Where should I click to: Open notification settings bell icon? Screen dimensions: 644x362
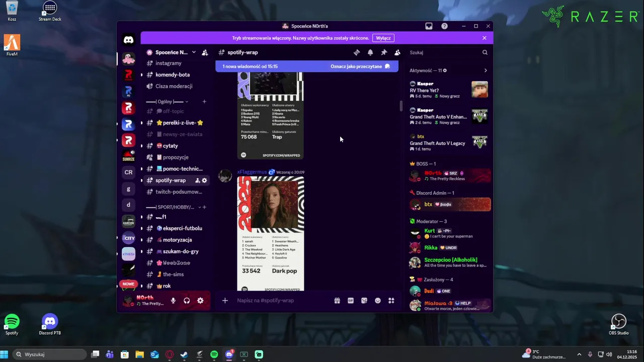click(x=370, y=52)
